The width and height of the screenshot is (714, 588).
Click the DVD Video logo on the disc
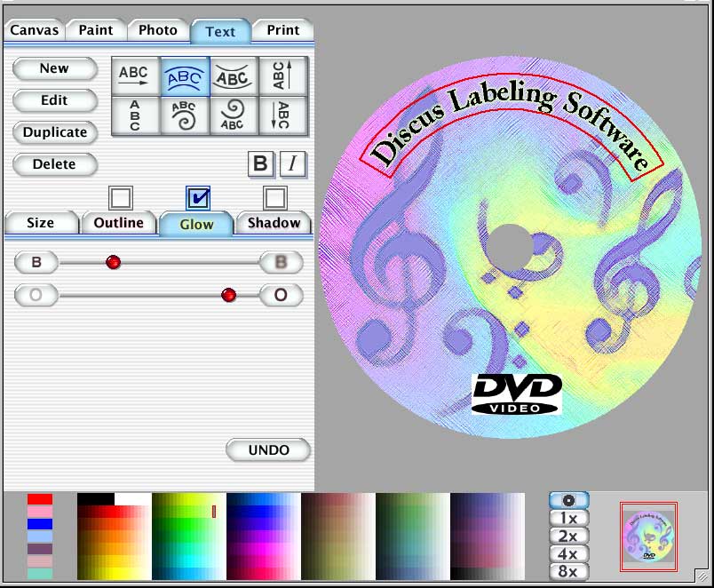pyautogui.click(x=517, y=394)
